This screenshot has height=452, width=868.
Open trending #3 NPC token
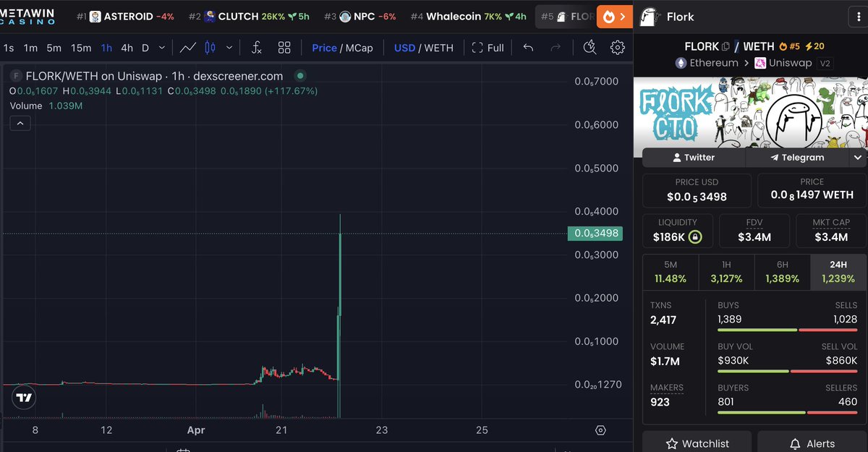coord(359,16)
